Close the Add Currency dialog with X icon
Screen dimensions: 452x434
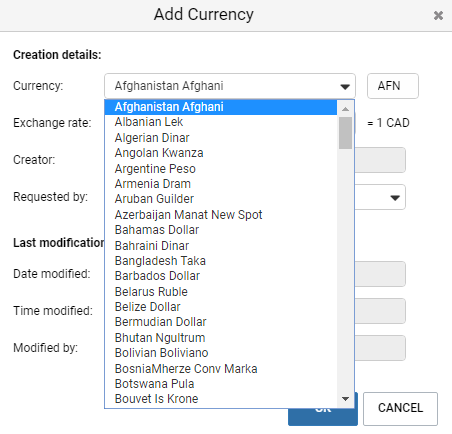coord(438,15)
